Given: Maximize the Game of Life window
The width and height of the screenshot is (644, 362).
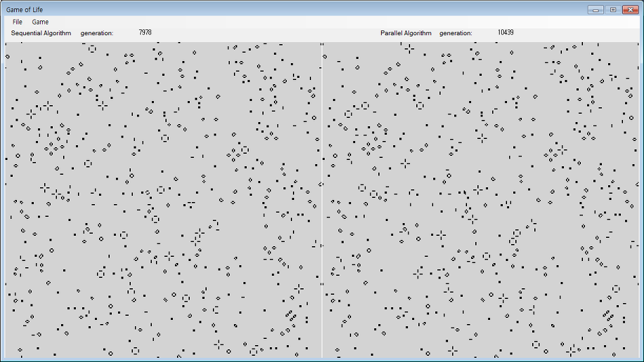Looking at the screenshot, I should (x=613, y=10).
